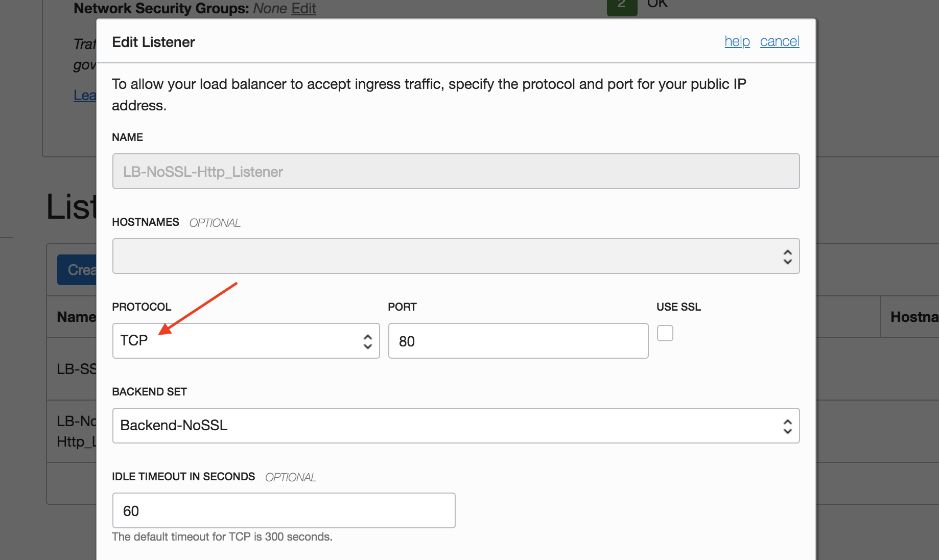Open the partially hidden Learn more link

(x=84, y=96)
